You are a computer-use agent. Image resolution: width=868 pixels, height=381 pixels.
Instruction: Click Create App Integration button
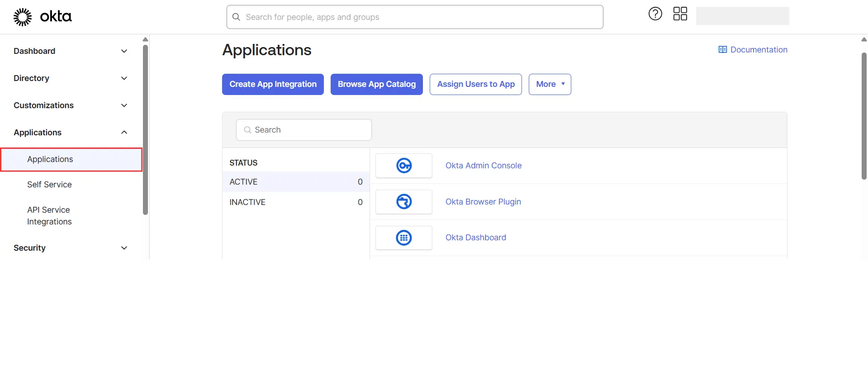click(x=273, y=84)
